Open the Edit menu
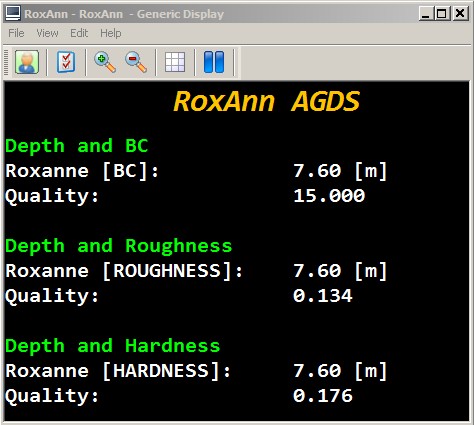Image resolution: width=474 pixels, height=425 pixels. tap(79, 33)
